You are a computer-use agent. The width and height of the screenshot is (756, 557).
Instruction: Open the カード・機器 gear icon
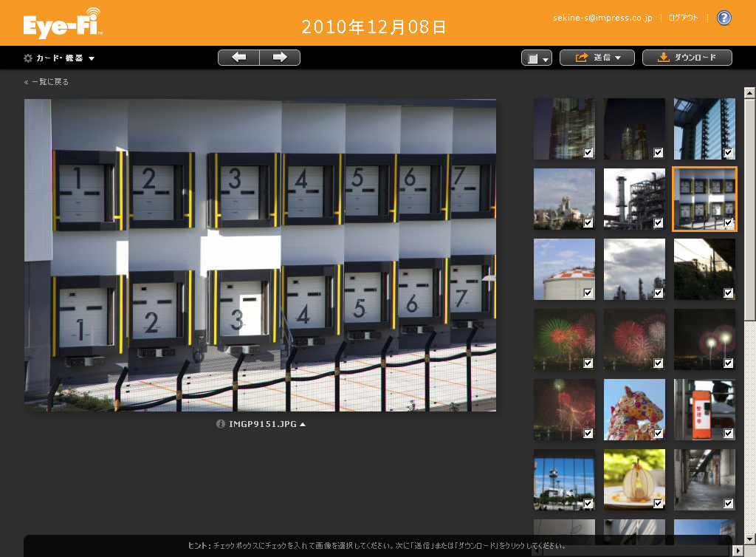point(27,56)
